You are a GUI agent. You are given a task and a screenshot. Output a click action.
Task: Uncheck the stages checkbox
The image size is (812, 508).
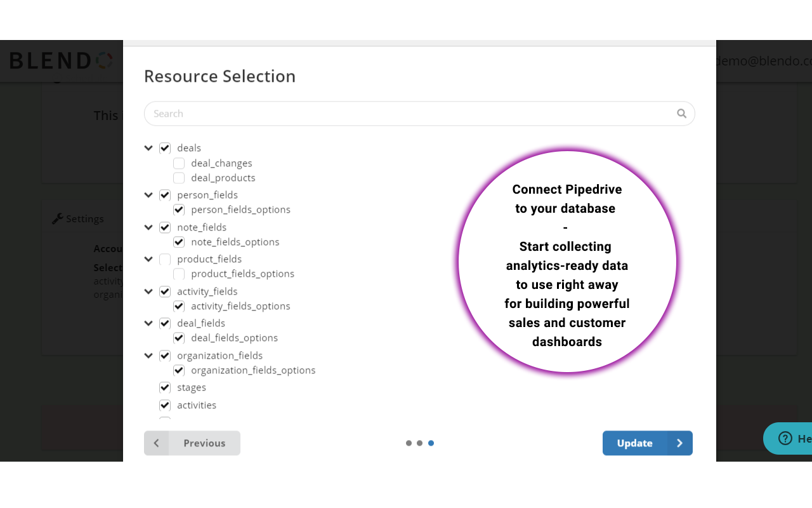point(165,387)
